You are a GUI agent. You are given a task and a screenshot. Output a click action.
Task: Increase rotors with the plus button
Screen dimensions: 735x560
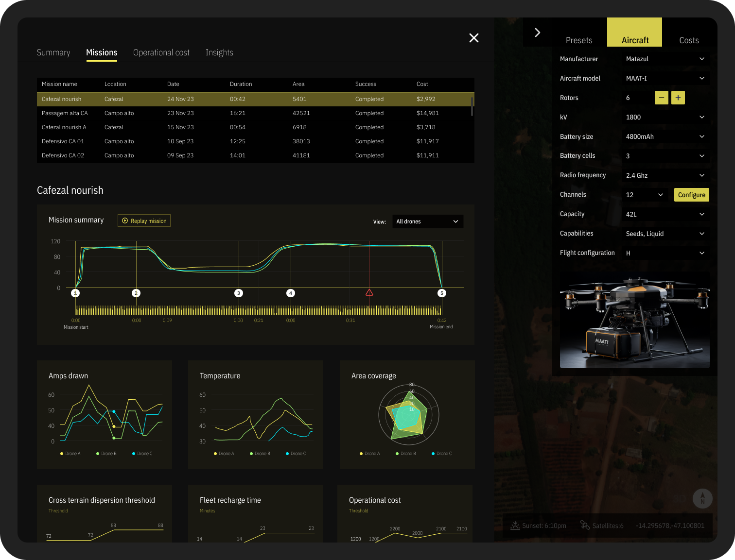coord(678,98)
